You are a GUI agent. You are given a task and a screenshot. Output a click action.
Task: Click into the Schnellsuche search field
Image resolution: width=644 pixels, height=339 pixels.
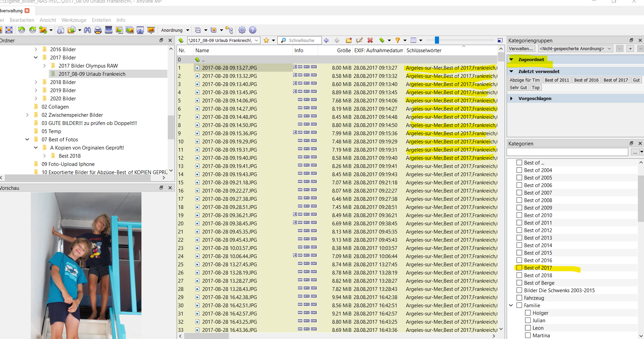(303, 40)
